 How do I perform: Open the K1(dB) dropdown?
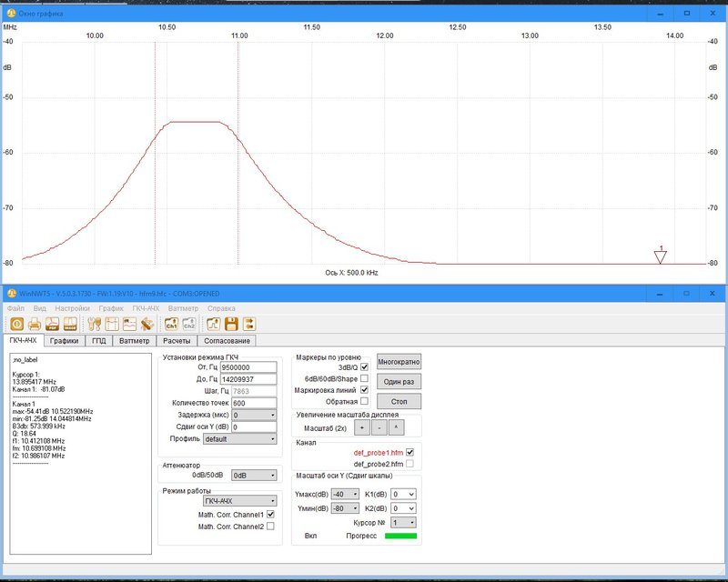coord(403,495)
